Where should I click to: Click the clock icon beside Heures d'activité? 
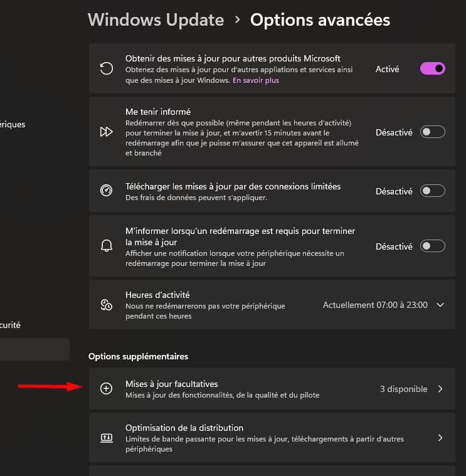click(x=106, y=305)
